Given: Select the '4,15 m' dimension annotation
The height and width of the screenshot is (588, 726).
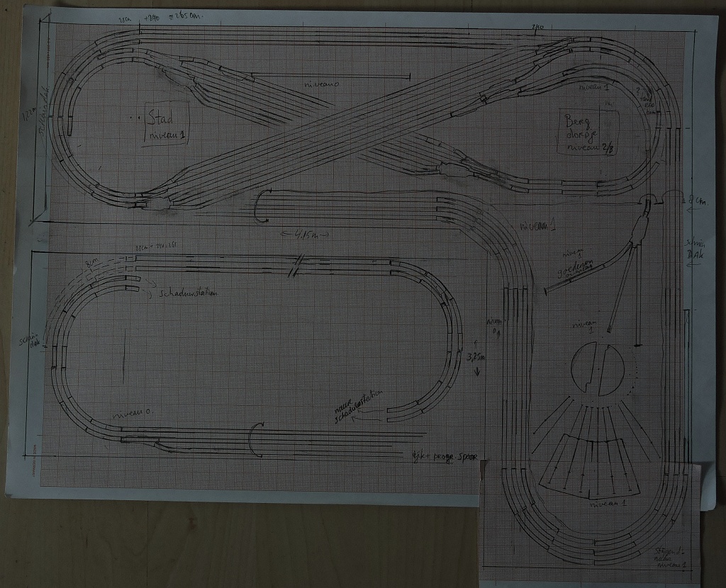Looking at the screenshot, I should point(304,234).
